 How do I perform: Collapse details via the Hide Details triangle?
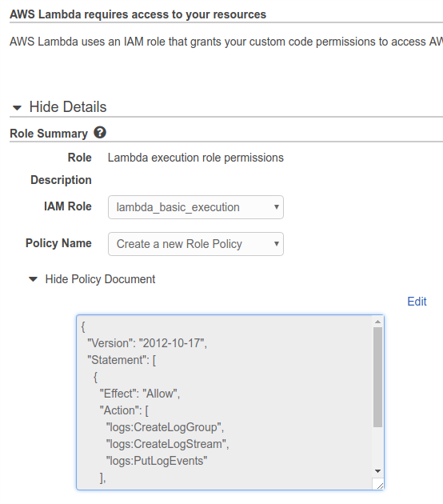[17, 108]
